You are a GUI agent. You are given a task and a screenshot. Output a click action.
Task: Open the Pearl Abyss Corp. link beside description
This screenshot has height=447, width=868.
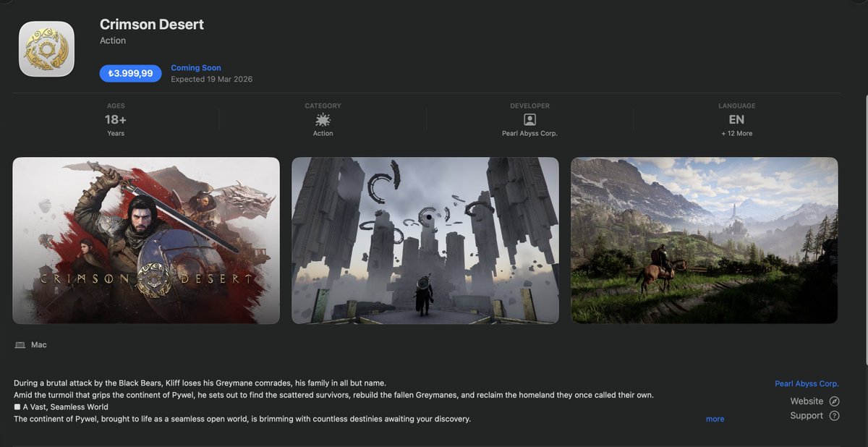pos(807,384)
